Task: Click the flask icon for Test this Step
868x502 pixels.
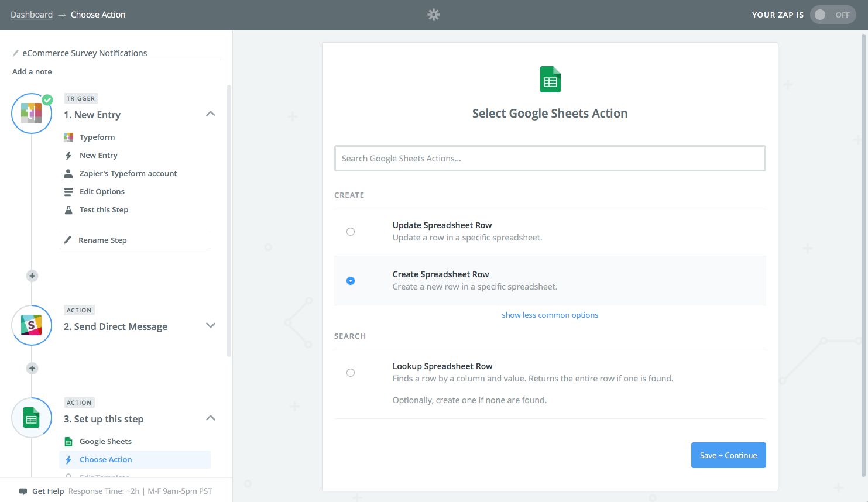Action: coord(68,210)
